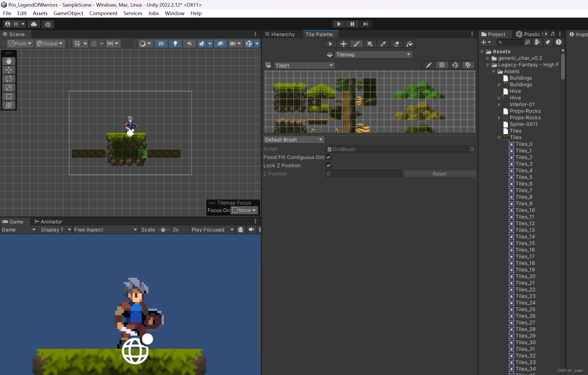
Task: Expand the generic_char_v0.2 folder
Action: [488, 58]
